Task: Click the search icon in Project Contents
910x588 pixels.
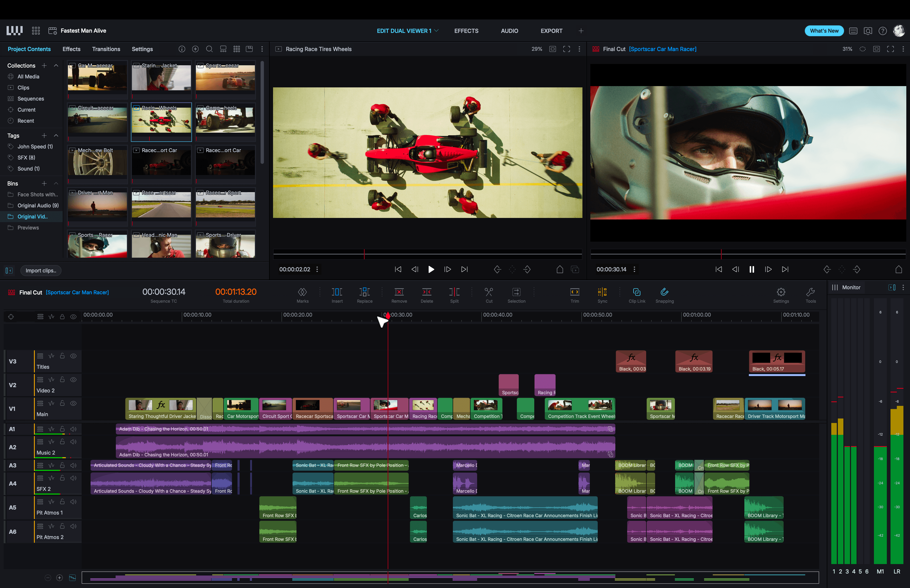Action: pos(209,49)
